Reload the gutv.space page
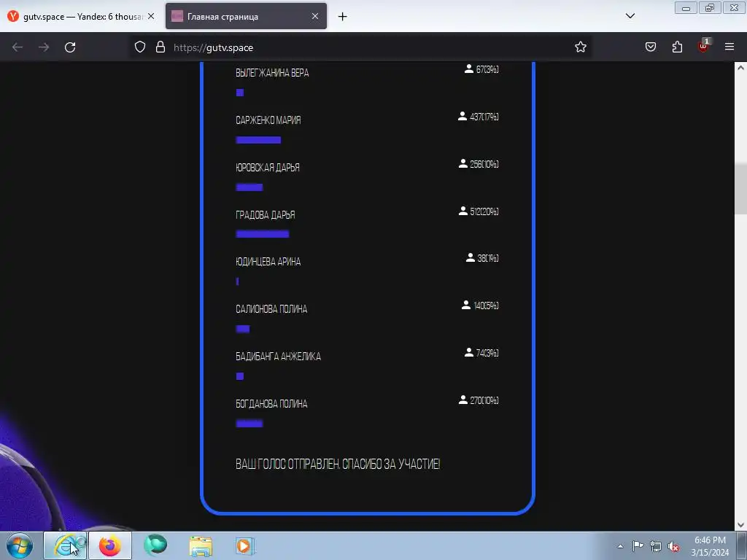747x560 pixels. [70, 47]
